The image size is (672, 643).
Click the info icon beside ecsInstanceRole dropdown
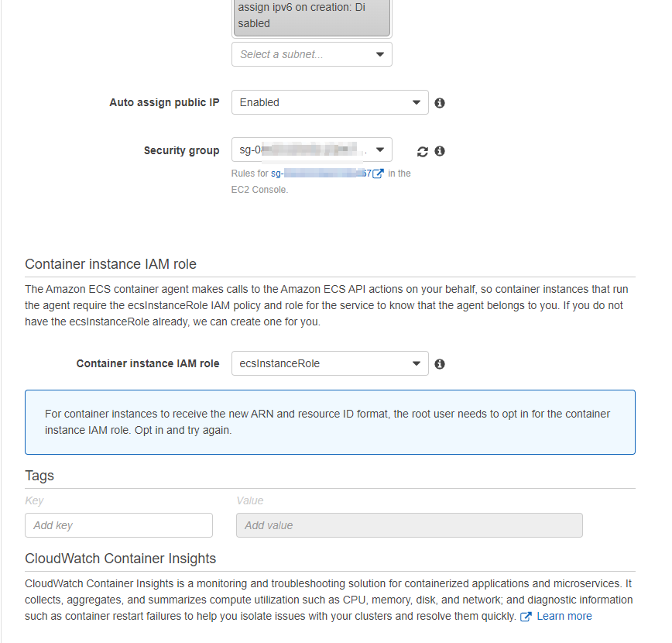click(439, 364)
